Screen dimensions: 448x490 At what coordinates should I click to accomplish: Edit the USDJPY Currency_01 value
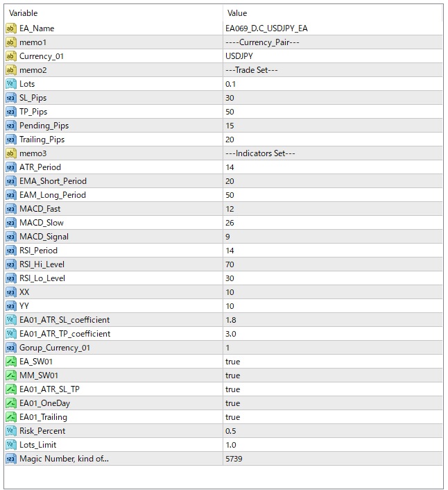pos(239,56)
